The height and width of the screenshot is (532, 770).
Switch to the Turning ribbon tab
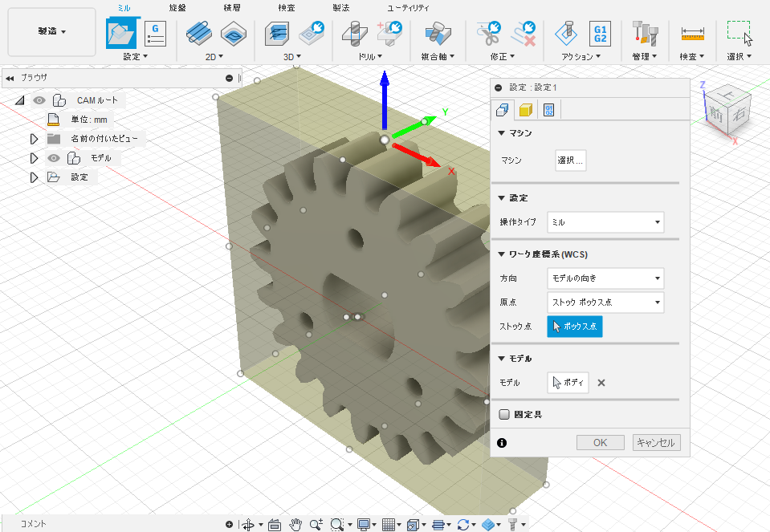pyautogui.click(x=177, y=8)
